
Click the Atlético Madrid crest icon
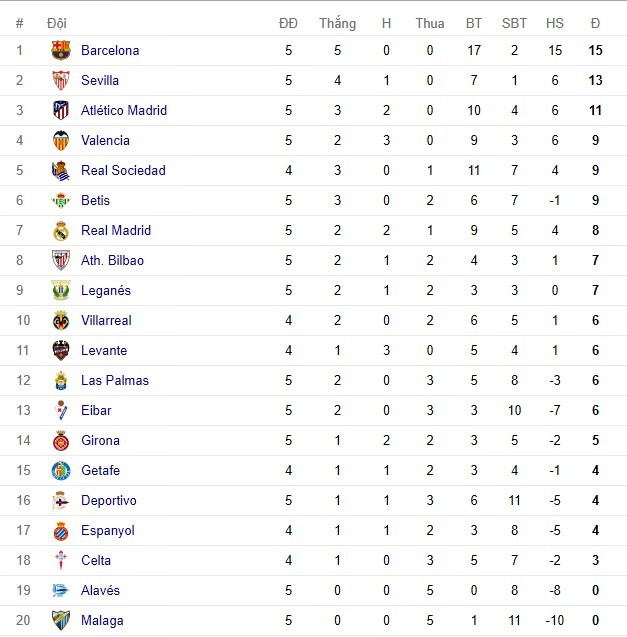click(x=61, y=111)
